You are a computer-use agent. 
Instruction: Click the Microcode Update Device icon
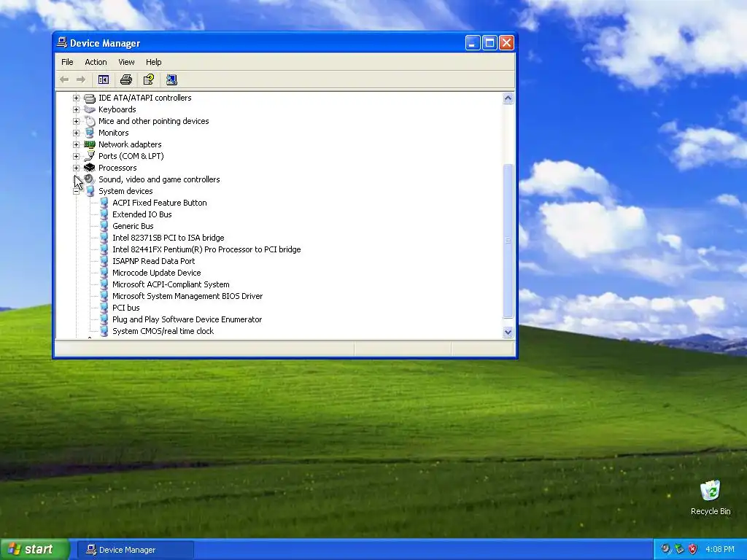(x=104, y=273)
